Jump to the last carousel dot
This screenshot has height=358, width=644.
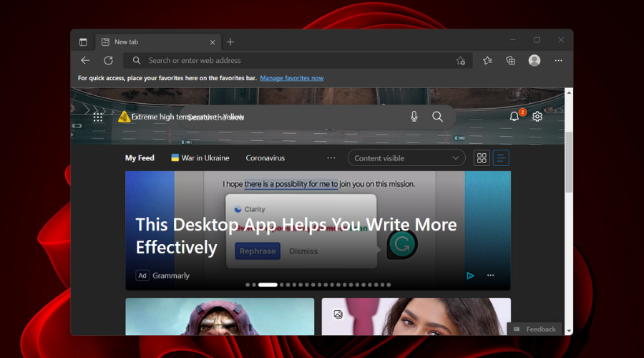click(389, 285)
